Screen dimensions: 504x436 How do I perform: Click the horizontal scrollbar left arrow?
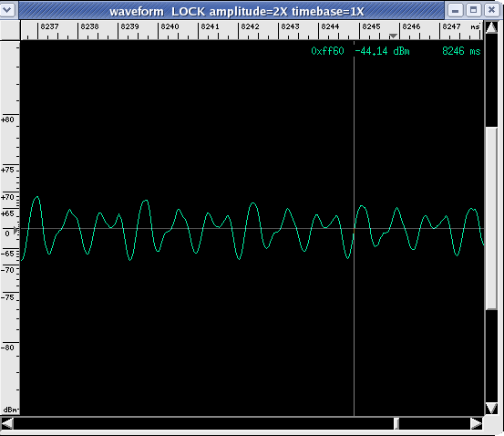click(7, 423)
